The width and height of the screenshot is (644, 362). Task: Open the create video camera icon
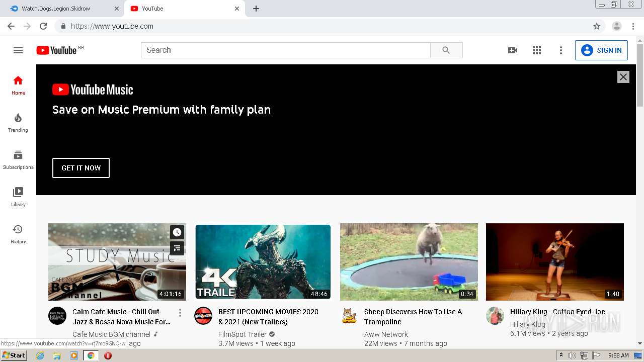coord(513,50)
